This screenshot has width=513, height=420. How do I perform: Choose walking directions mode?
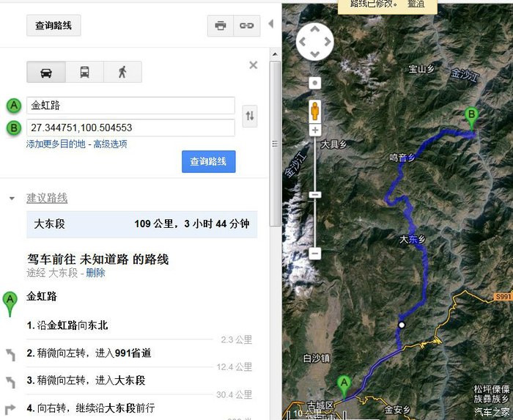point(122,72)
